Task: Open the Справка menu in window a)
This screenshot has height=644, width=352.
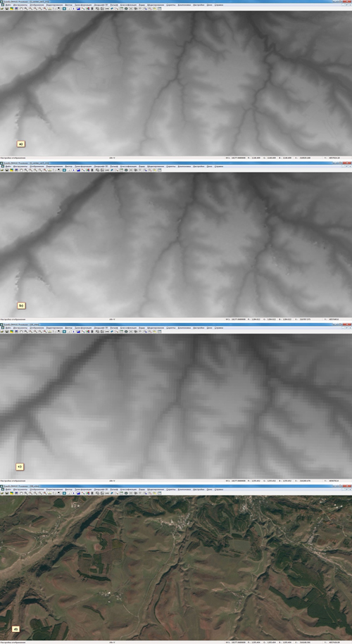Action: (219, 4)
